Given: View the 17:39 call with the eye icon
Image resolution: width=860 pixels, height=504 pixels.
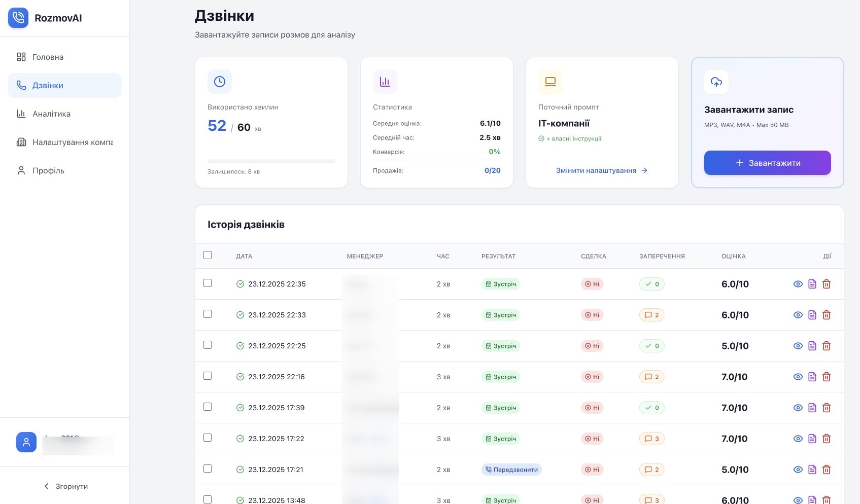Looking at the screenshot, I should (798, 408).
